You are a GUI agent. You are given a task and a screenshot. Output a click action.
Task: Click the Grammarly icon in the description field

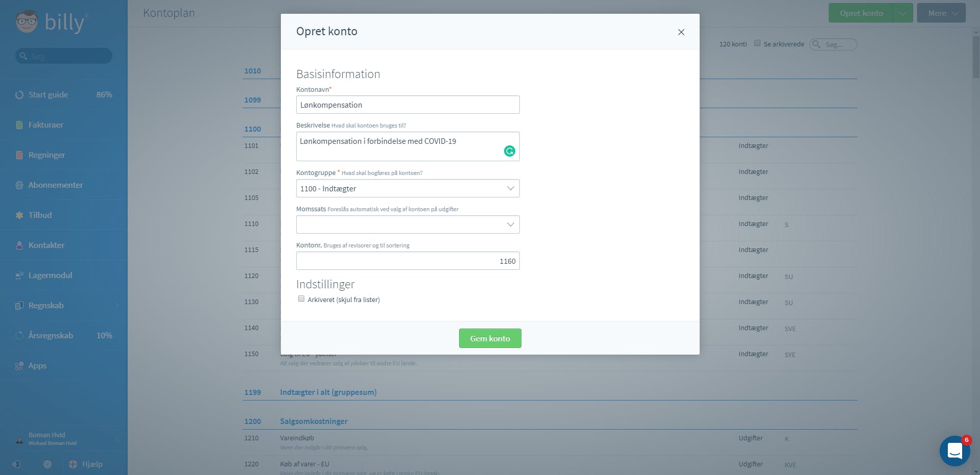tap(509, 151)
